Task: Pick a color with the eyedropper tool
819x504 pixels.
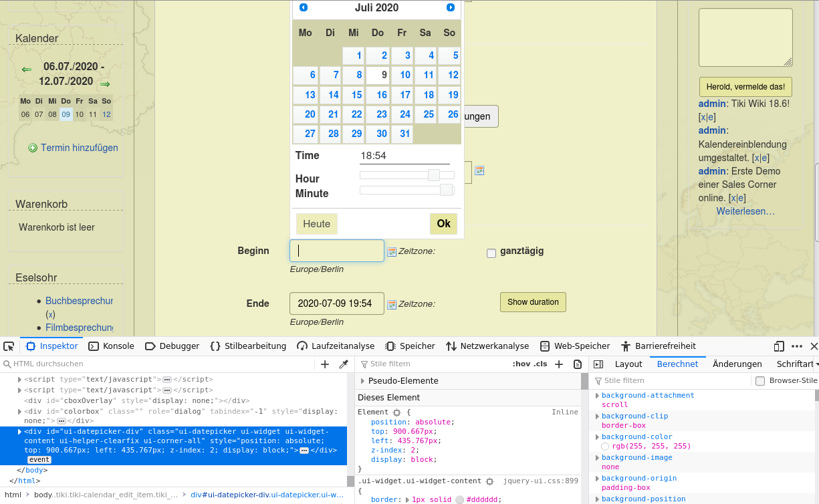Action: 344,364
